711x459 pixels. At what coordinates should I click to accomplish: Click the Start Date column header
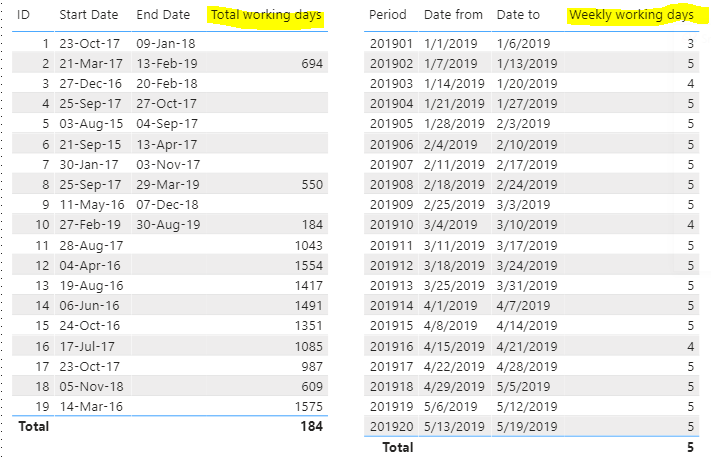point(88,15)
